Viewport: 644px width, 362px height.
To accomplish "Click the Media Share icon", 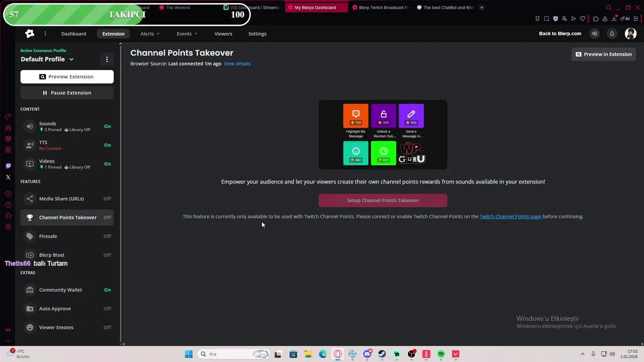I will coord(30,199).
